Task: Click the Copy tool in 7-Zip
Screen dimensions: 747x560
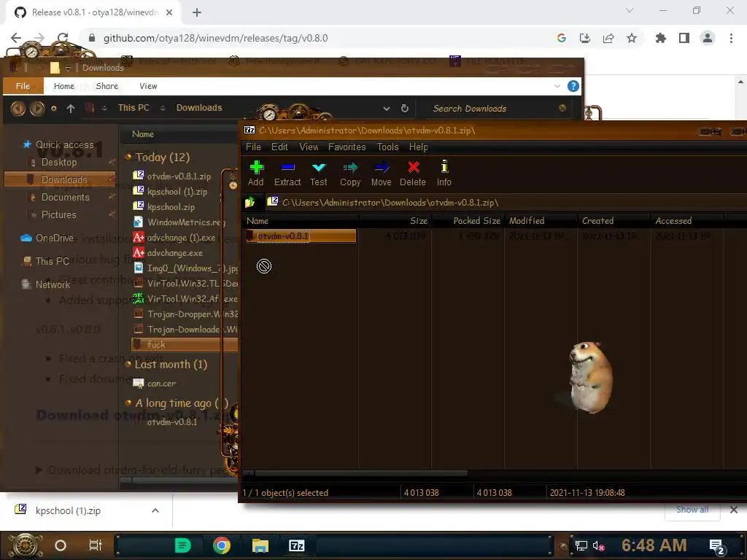Action: tap(349, 174)
